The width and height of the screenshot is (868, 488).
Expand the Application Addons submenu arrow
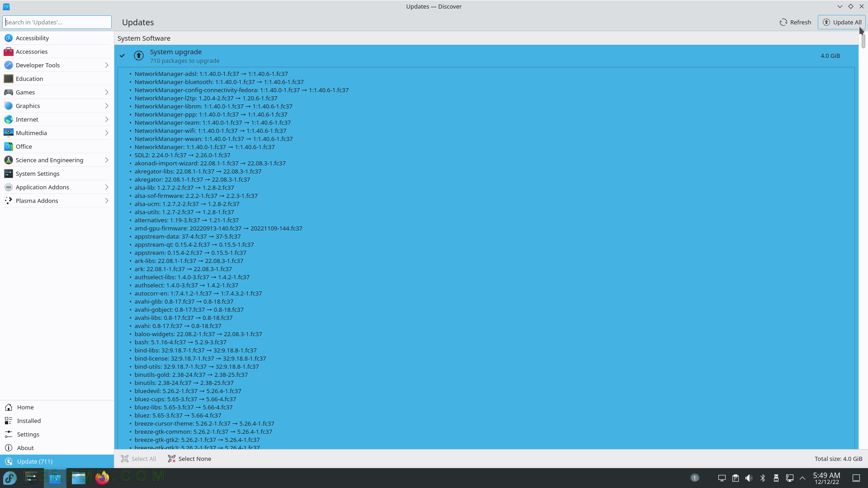[x=107, y=187]
